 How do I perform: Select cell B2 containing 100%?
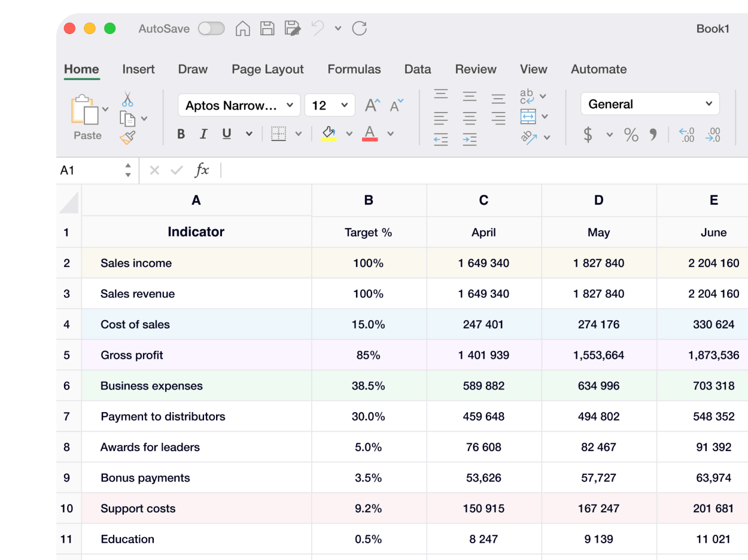click(x=369, y=263)
